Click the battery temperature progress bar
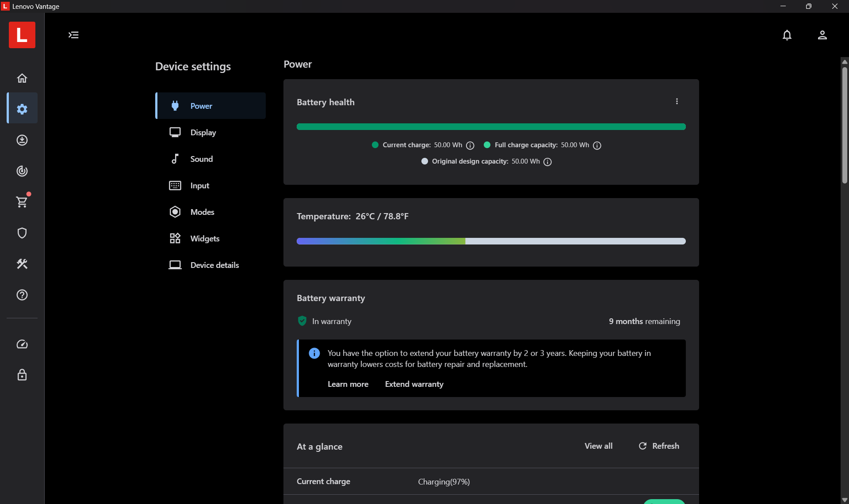Viewport: 849px width, 504px height. tap(491, 241)
